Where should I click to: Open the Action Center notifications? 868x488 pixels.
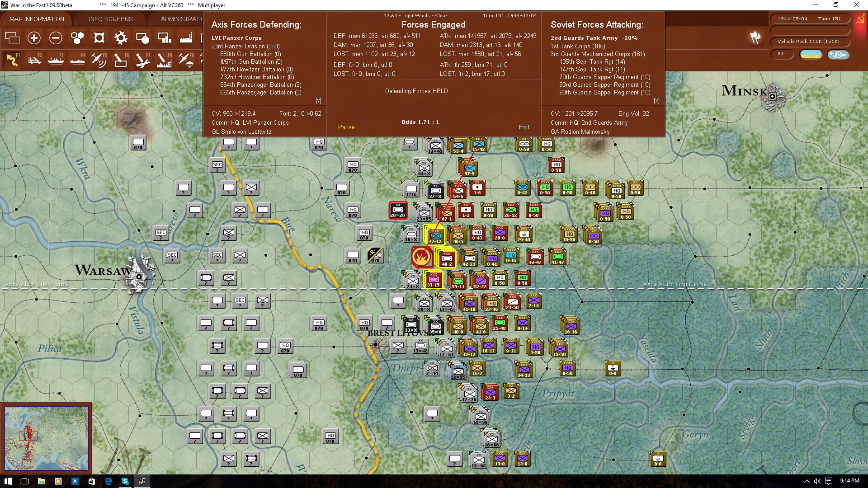[829, 481]
